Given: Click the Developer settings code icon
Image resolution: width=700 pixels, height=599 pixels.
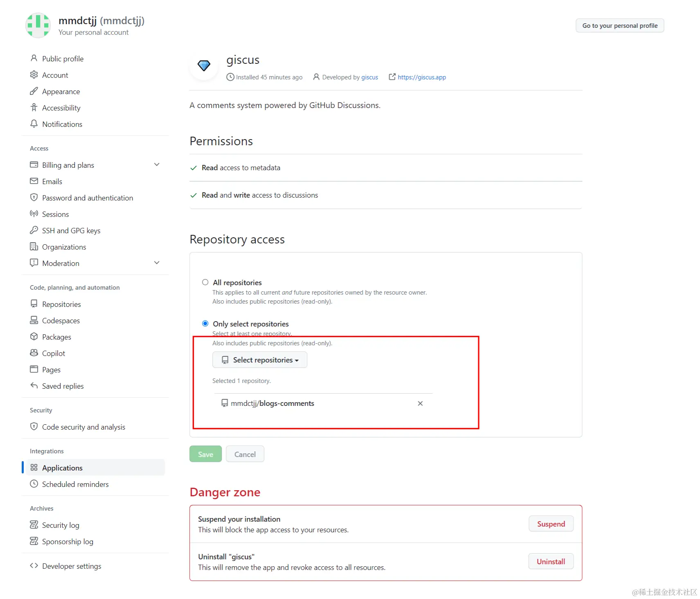Looking at the screenshot, I should coord(34,566).
